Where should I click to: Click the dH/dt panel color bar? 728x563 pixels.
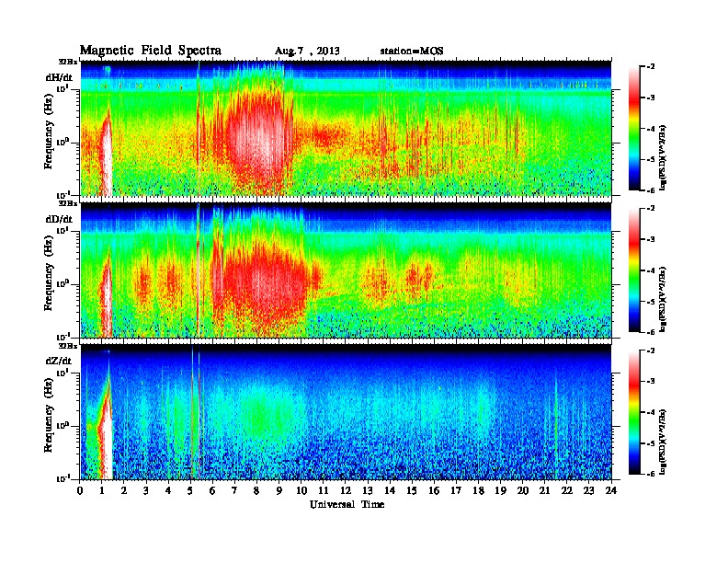(634, 128)
